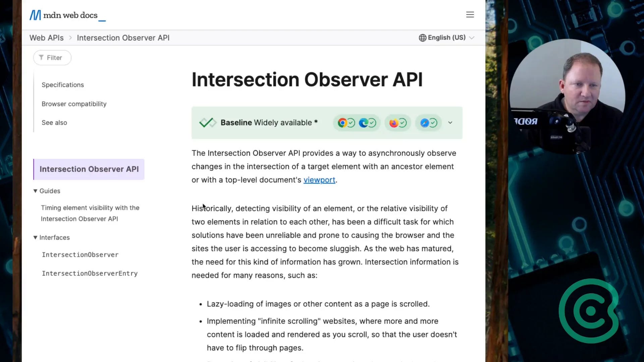
Task: Select Intersection Observer API breadcrumb item
Action: tap(123, 38)
